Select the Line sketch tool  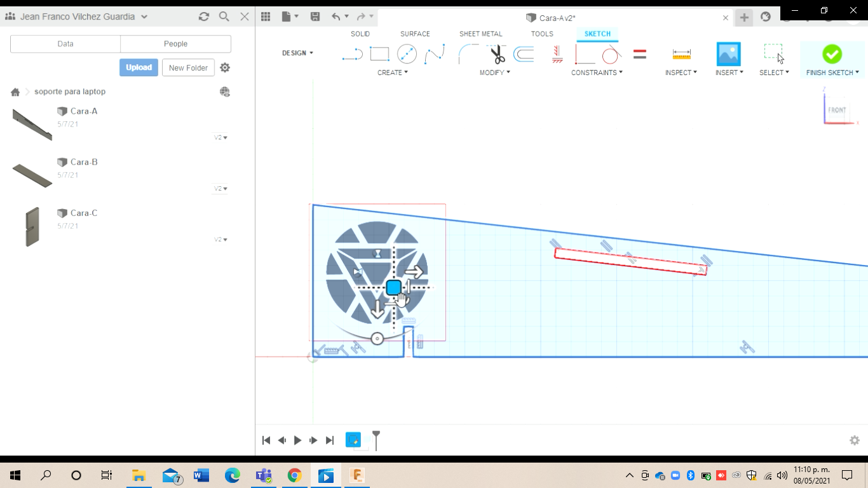click(352, 55)
